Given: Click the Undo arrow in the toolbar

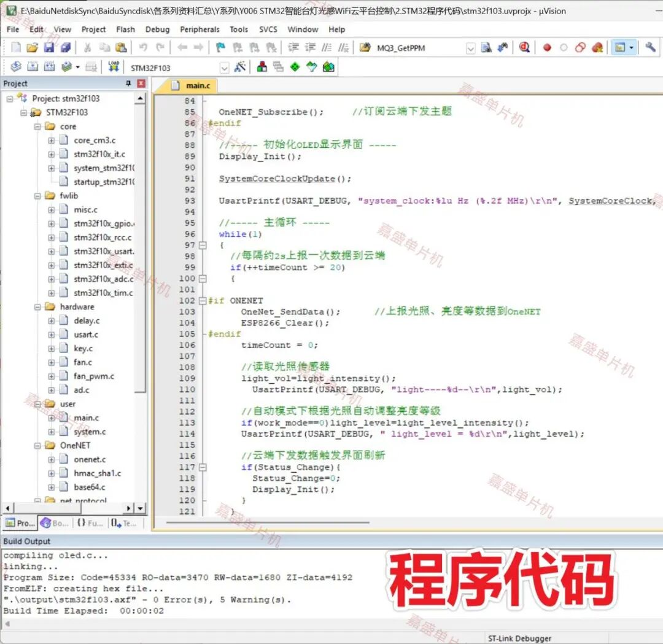Looking at the screenshot, I should 143,47.
